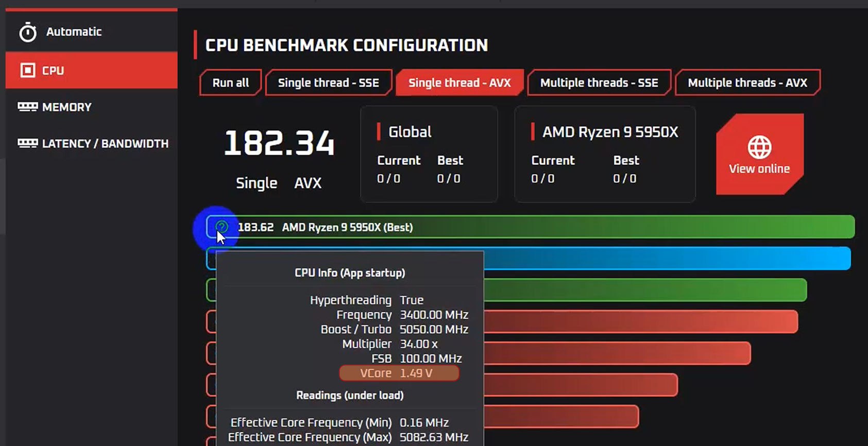
Task: Click the stopwatch icon beside Automatic
Action: 28,32
